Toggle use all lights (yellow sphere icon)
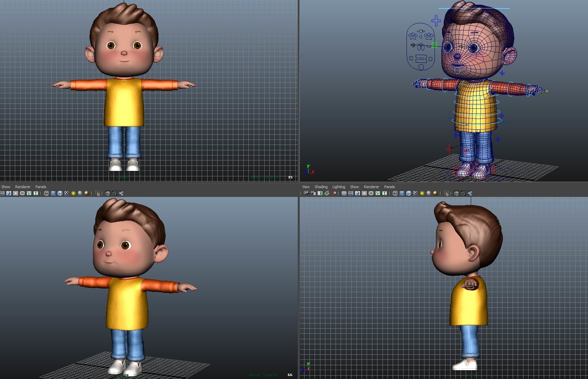588x379 pixels. tap(73, 193)
